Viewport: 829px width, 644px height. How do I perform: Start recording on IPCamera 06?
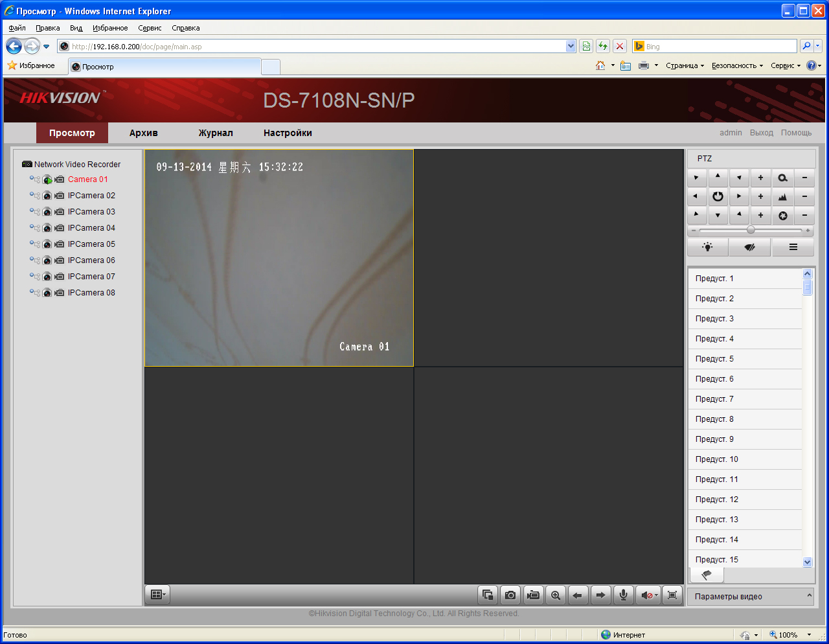coord(60,260)
